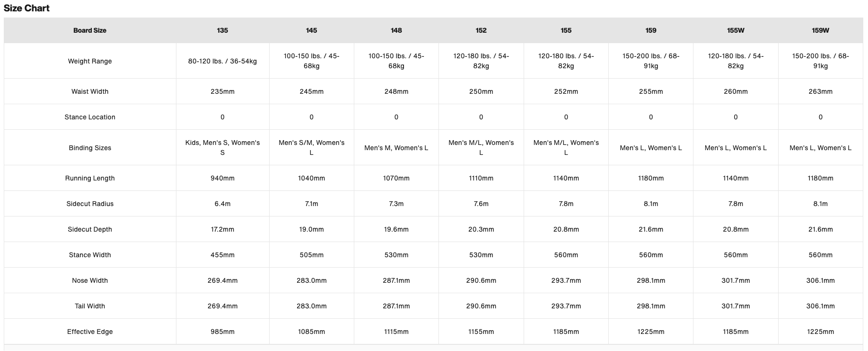Select the 263mm waist width value
Image resolution: width=868 pixels, height=351 pixels.
(820, 91)
